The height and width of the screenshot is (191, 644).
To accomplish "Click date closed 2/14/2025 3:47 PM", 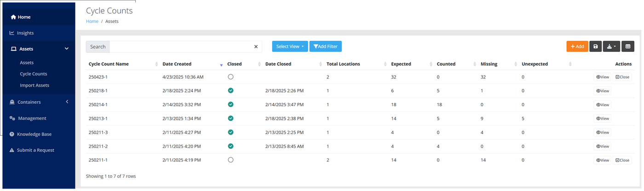I will 284,105.
